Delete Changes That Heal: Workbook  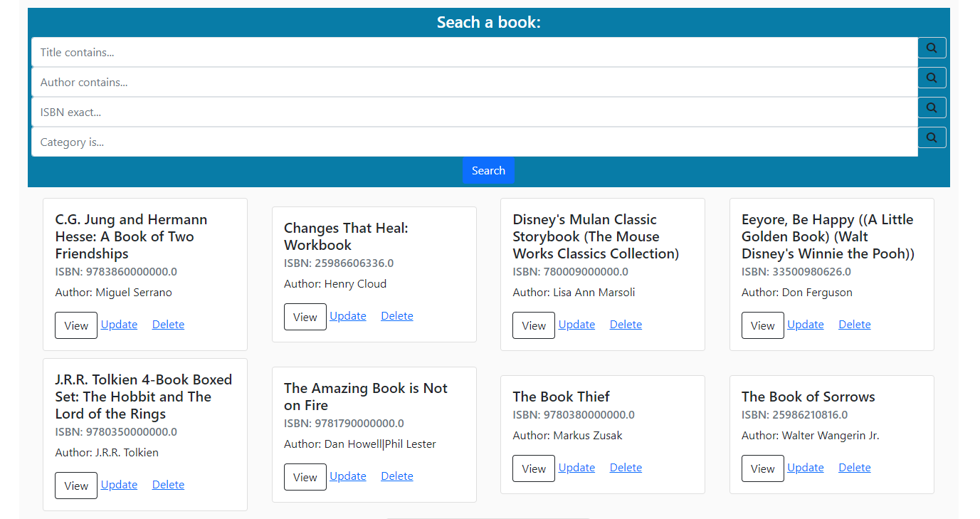[396, 315]
